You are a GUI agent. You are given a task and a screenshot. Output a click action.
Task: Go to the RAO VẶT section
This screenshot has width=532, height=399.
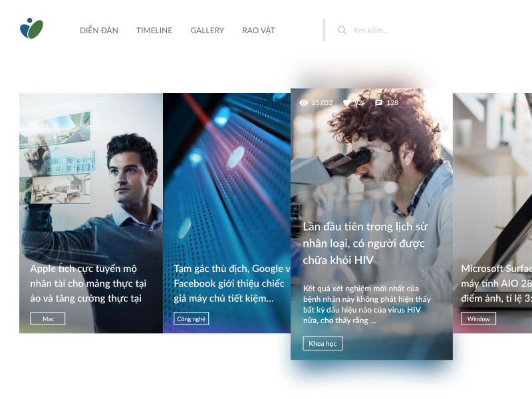pos(259,31)
